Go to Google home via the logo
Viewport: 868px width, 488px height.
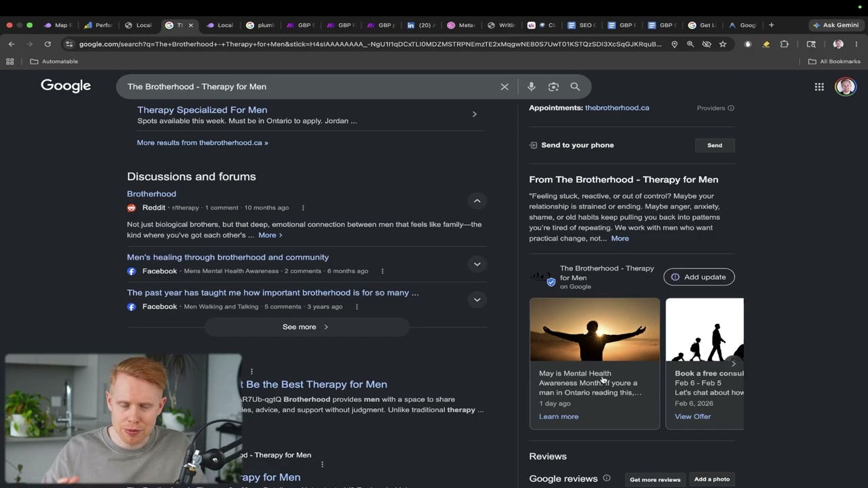click(66, 86)
